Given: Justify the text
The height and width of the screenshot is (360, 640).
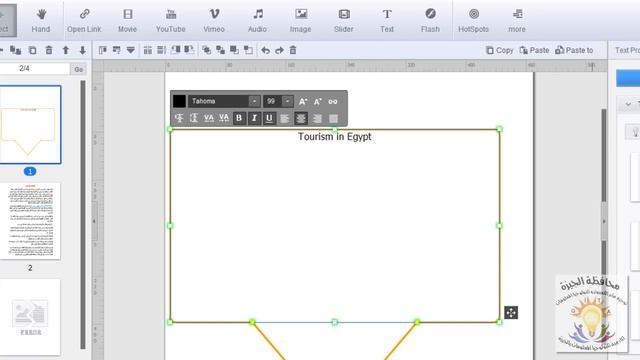Looking at the screenshot, I should (x=333, y=119).
